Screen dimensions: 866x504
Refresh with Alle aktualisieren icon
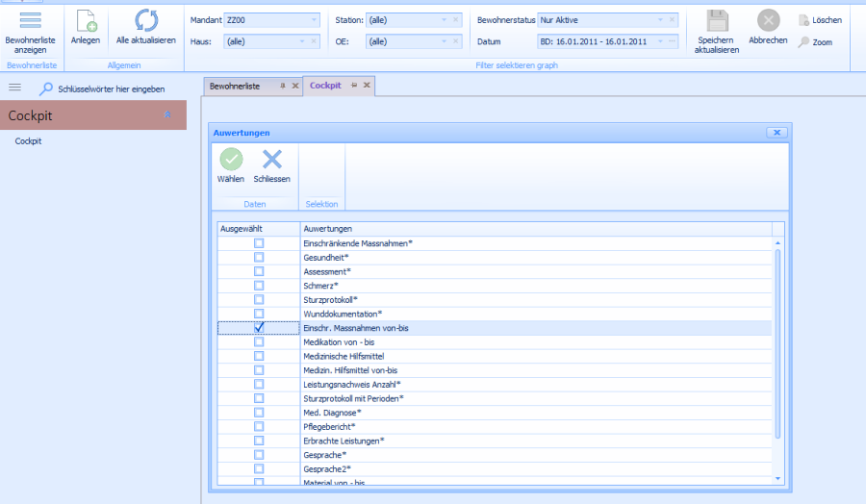tap(145, 21)
